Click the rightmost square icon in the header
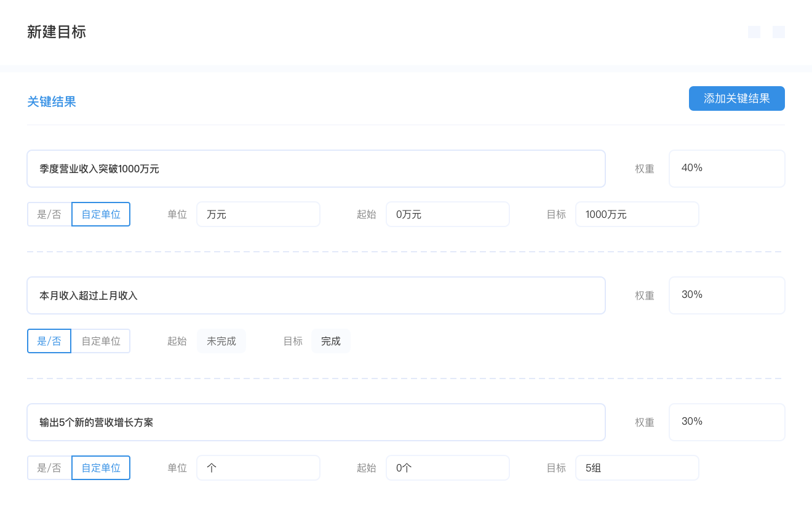Image resolution: width=812 pixels, height=517 pixels. pos(778,32)
